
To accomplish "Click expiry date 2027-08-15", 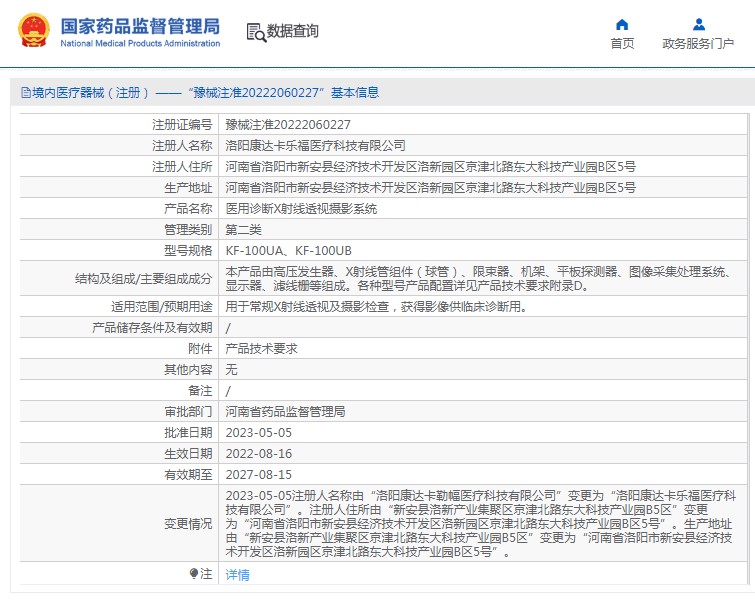I will (259, 475).
